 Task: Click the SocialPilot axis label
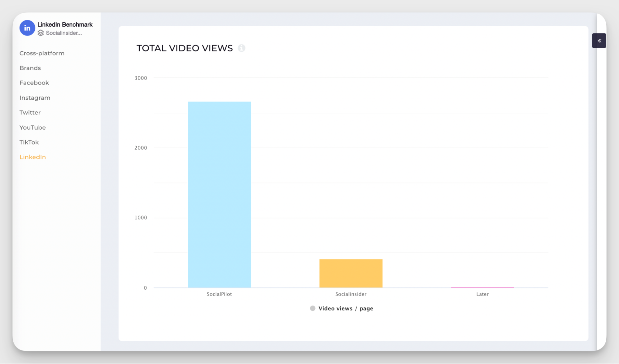[219, 294]
